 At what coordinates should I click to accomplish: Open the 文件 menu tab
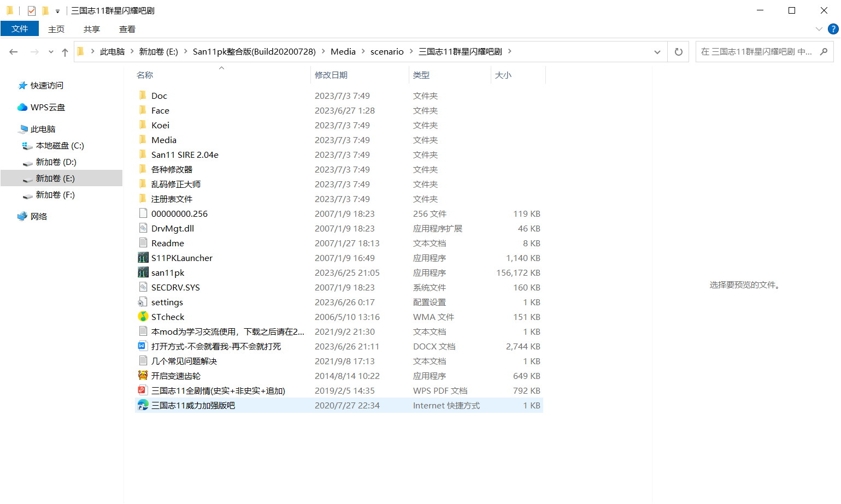click(20, 29)
